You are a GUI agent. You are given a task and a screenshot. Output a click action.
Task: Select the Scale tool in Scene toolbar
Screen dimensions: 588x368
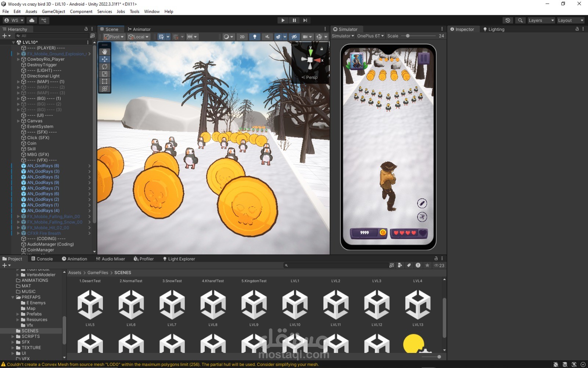pyautogui.click(x=105, y=74)
